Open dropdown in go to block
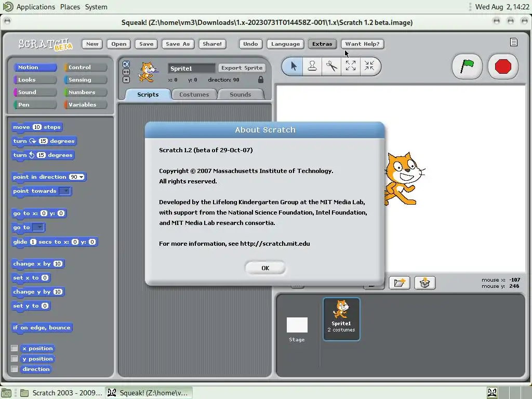The width and height of the screenshot is (532, 399). pos(38,228)
